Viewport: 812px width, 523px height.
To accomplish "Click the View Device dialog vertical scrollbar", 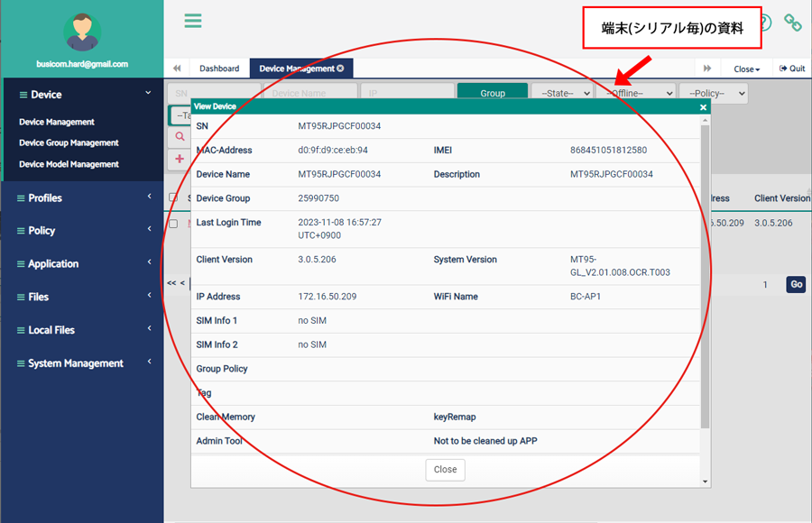I will click(705, 271).
